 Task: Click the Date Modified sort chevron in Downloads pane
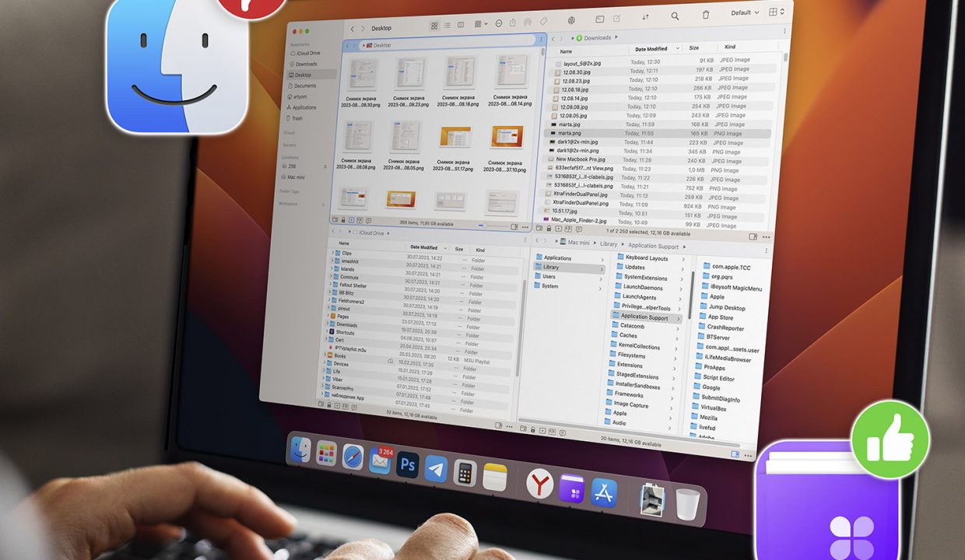point(678,49)
